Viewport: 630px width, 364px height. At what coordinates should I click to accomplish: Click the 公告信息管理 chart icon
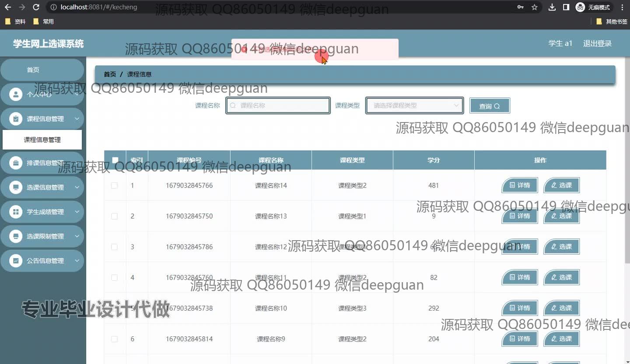[16, 261]
